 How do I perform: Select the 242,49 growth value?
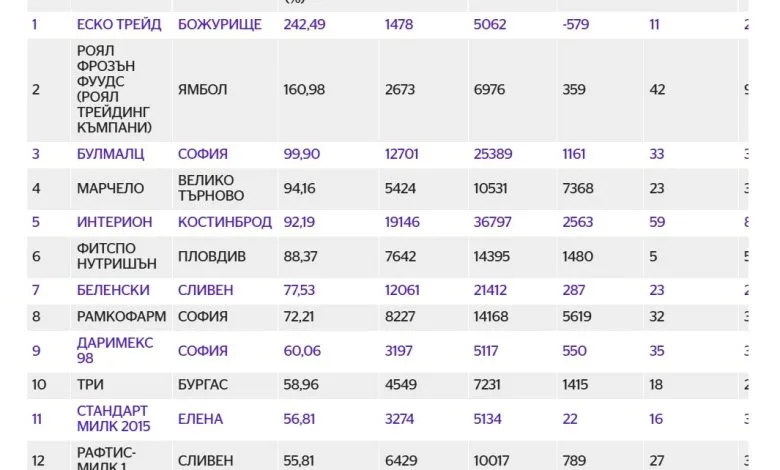pyautogui.click(x=304, y=24)
